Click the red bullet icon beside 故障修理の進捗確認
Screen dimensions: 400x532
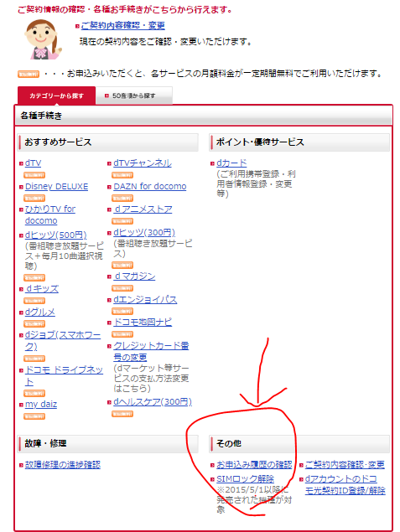(x=21, y=466)
